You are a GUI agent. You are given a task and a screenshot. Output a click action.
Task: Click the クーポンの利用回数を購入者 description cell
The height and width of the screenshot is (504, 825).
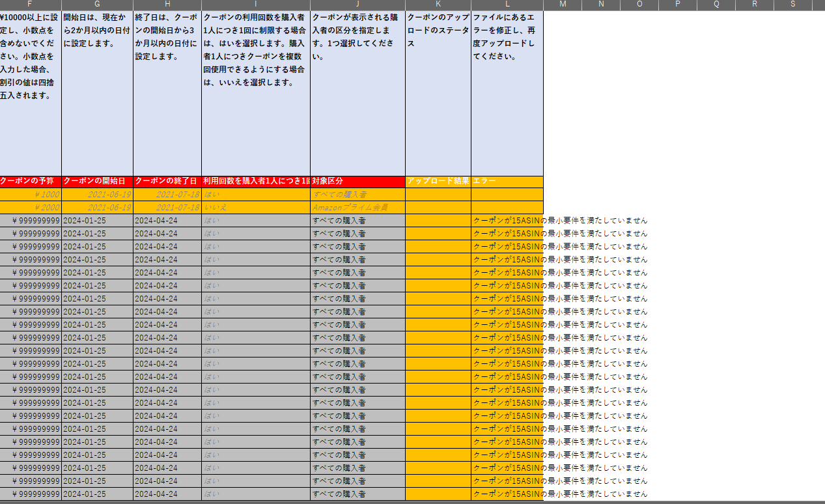coord(256,92)
